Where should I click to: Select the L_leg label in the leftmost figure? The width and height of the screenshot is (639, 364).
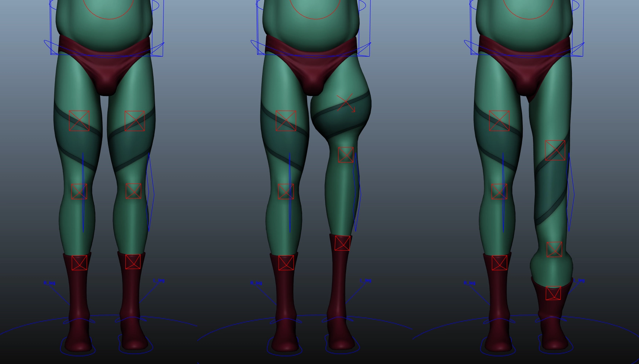159,280
